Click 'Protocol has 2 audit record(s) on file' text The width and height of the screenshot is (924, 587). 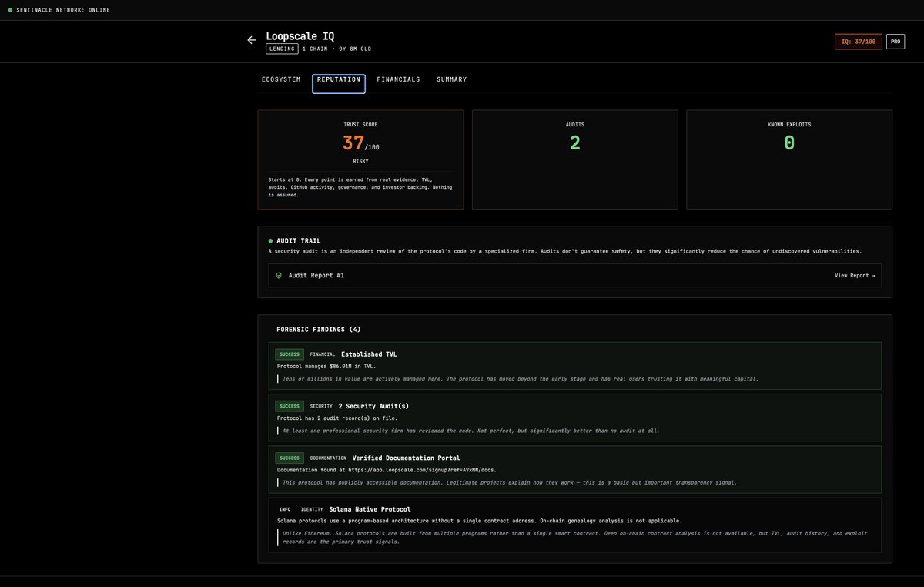(x=337, y=418)
